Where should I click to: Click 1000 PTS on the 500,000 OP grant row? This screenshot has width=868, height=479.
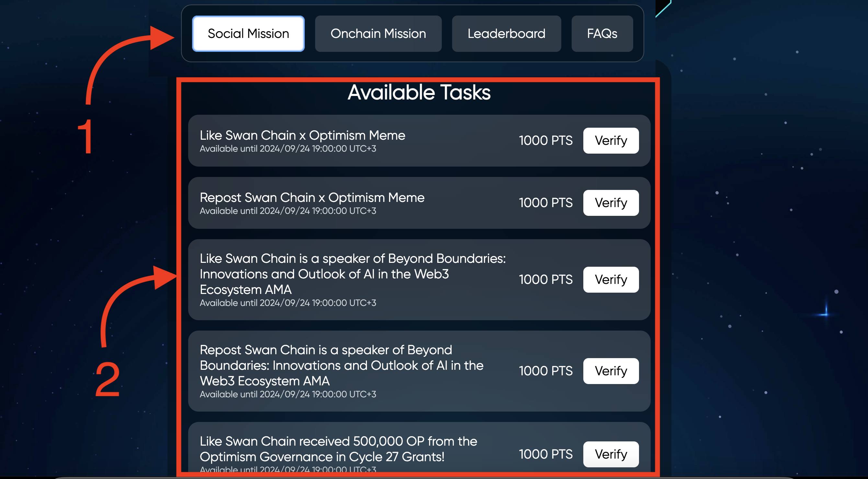[x=545, y=454]
